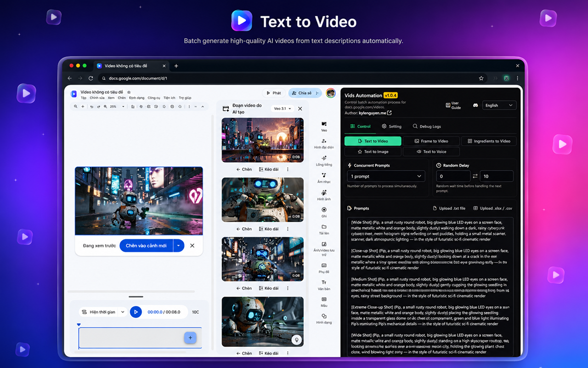Viewport: 588px width, 368px height.
Task: Open Hình đại diện avatar tool
Action: tap(324, 144)
